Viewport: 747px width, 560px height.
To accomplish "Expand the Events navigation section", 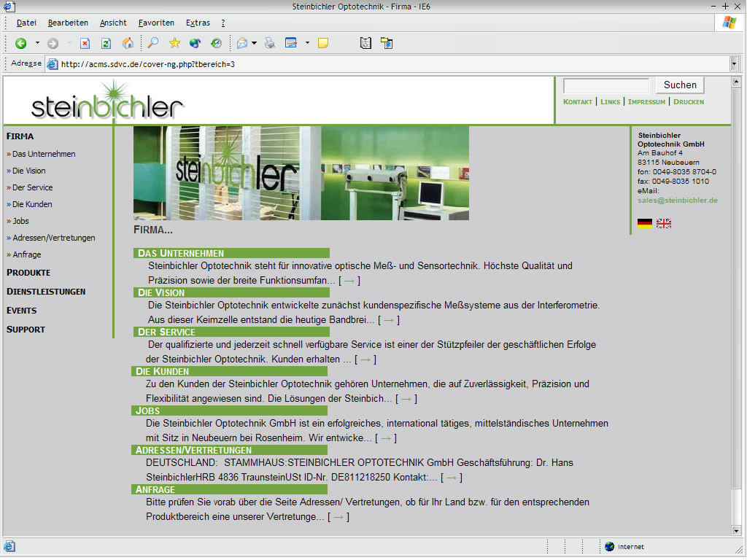I will pos(21,311).
